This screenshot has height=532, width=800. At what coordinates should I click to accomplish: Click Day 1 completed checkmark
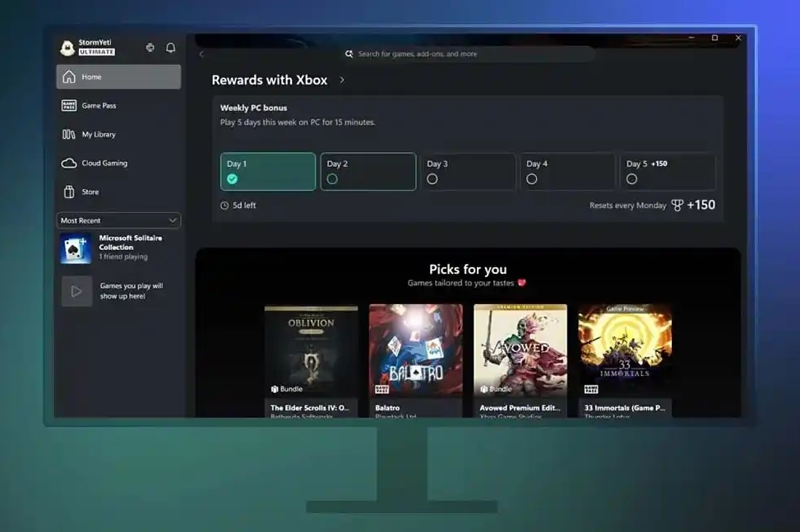click(x=232, y=179)
